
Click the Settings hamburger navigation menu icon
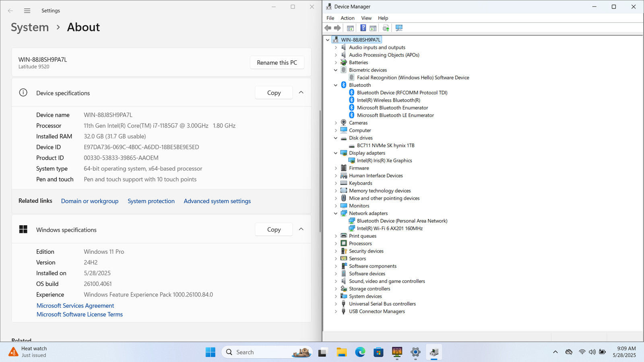point(27,11)
